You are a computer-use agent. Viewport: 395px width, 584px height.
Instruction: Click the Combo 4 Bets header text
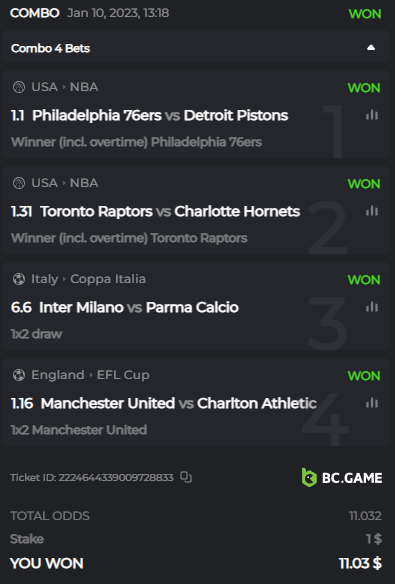pyautogui.click(x=50, y=48)
